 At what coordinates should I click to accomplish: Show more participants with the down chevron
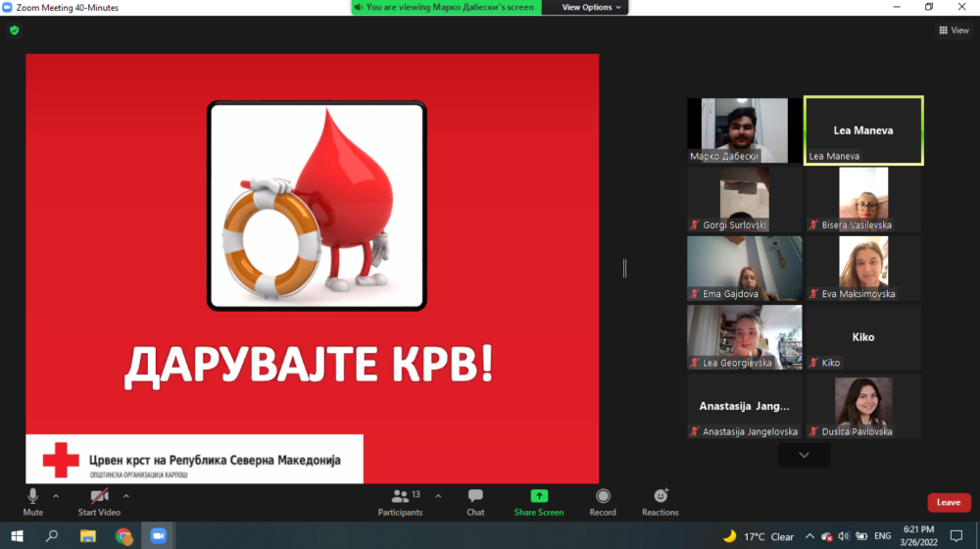(x=804, y=455)
